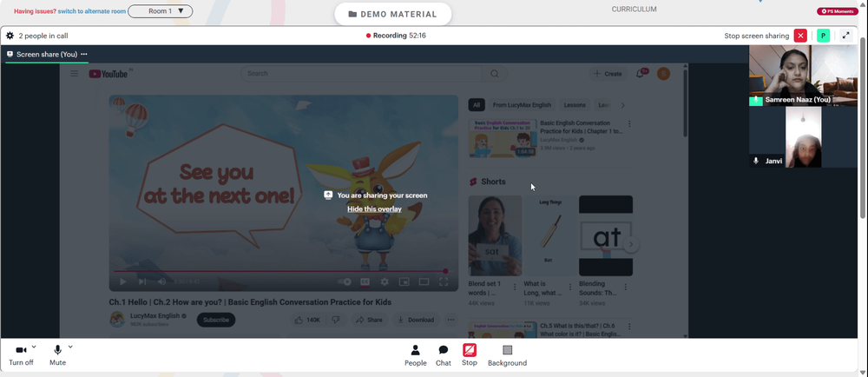Image resolution: width=868 pixels, height=377 pixels.
Task: Play the YouTube video
Action: (123, 281)
